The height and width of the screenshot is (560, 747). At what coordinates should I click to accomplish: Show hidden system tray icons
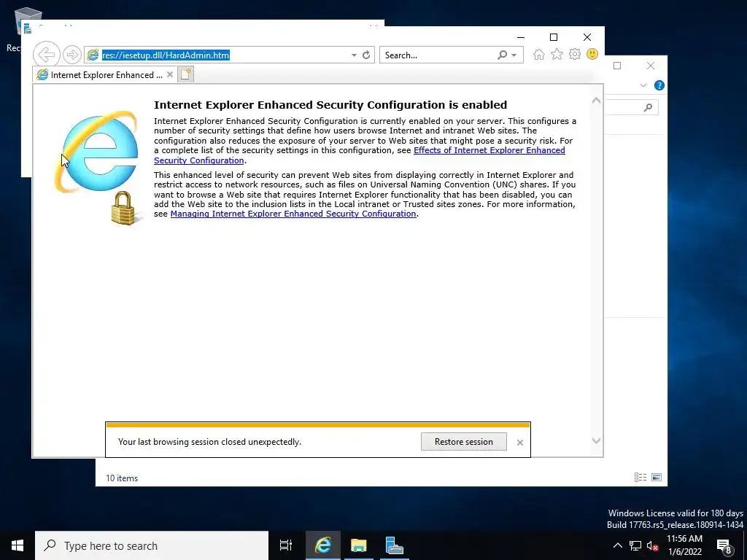tap(617, 545)
